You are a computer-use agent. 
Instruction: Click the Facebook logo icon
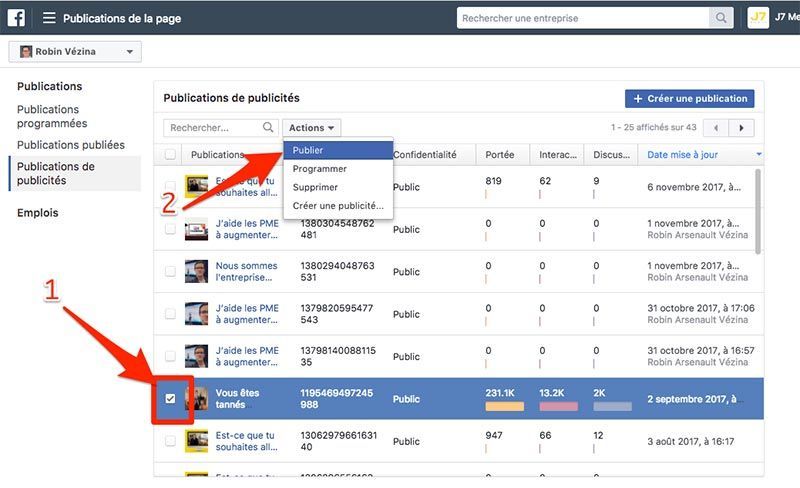click(x=16, y=18)
